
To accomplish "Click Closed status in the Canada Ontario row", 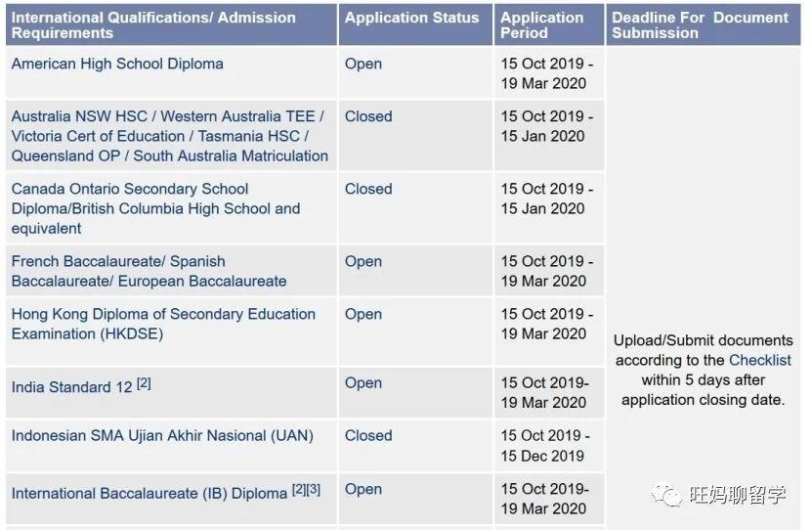I will pyautogui.click(x=368, y=189).
